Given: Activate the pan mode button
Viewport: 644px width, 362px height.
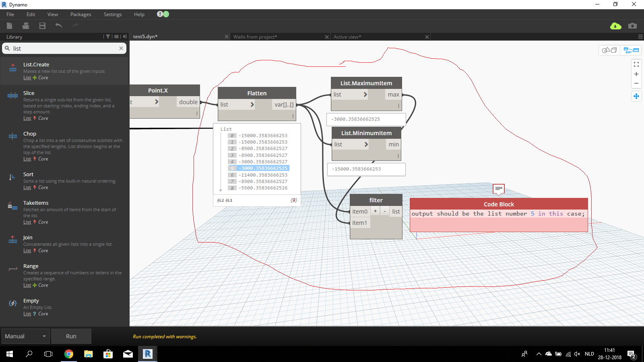Looking at the screenshot, I should 636,96.
